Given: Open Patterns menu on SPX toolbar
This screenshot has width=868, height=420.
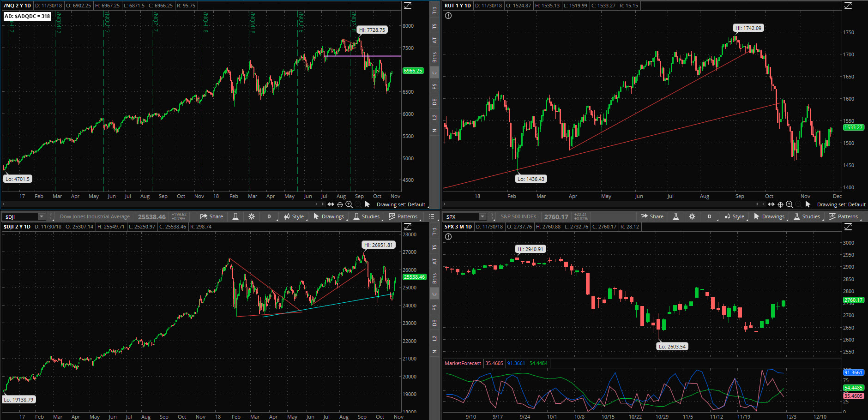Looking at the screenshot, I should tap(844, 216).
